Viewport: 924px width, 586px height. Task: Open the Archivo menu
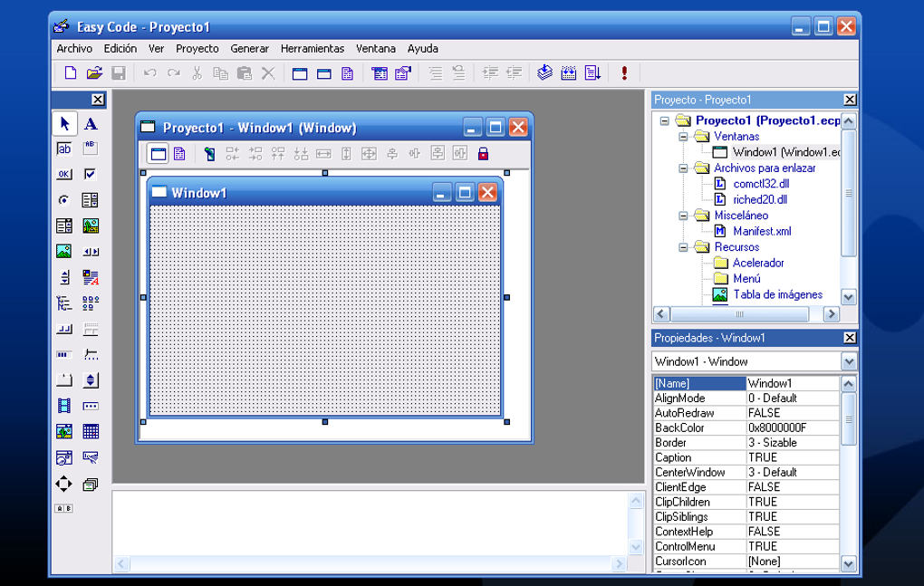click(x=74, y=49)
